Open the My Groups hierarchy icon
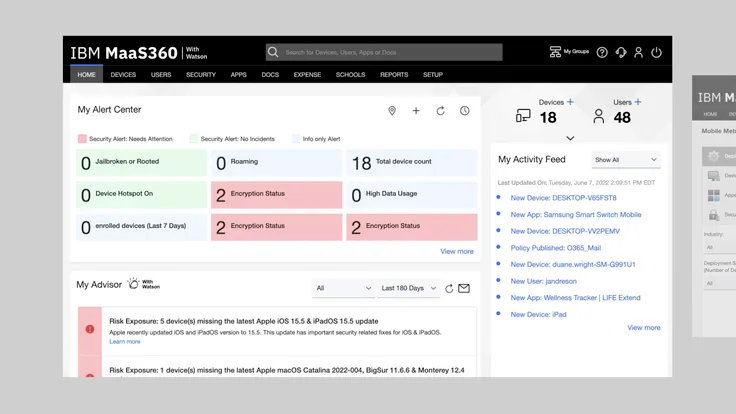This screenshot has height=414, width=736. coord(556,52)
